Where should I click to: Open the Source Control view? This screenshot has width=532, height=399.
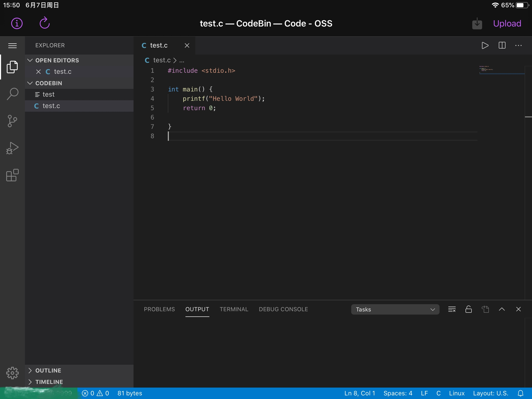pos(12,121)
